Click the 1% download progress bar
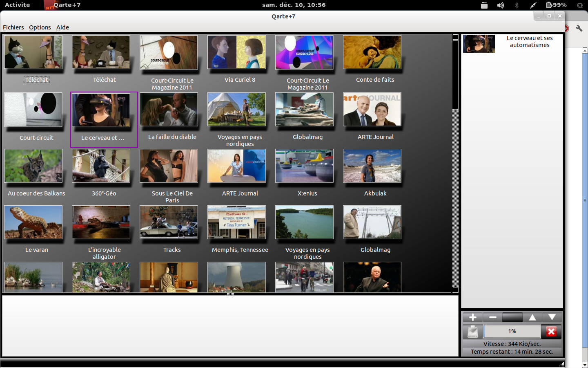 coord(512,332)
